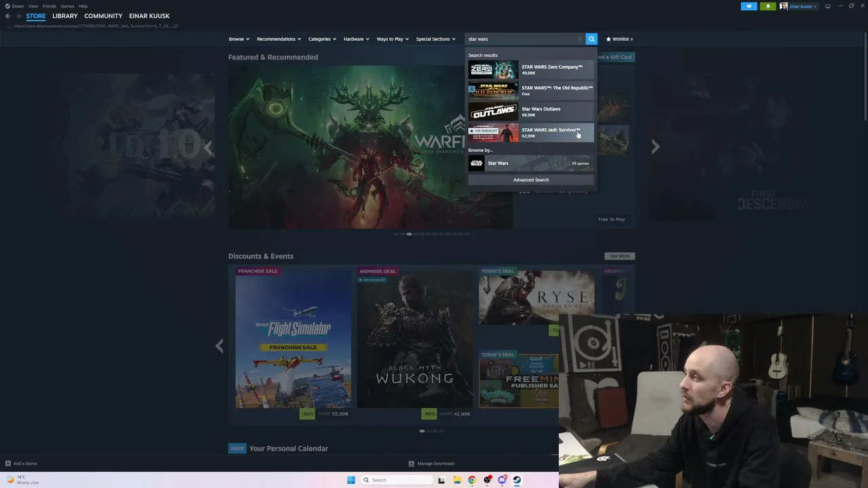
Task: Expand the Categories dropdown
Action: tap(322, 39)
